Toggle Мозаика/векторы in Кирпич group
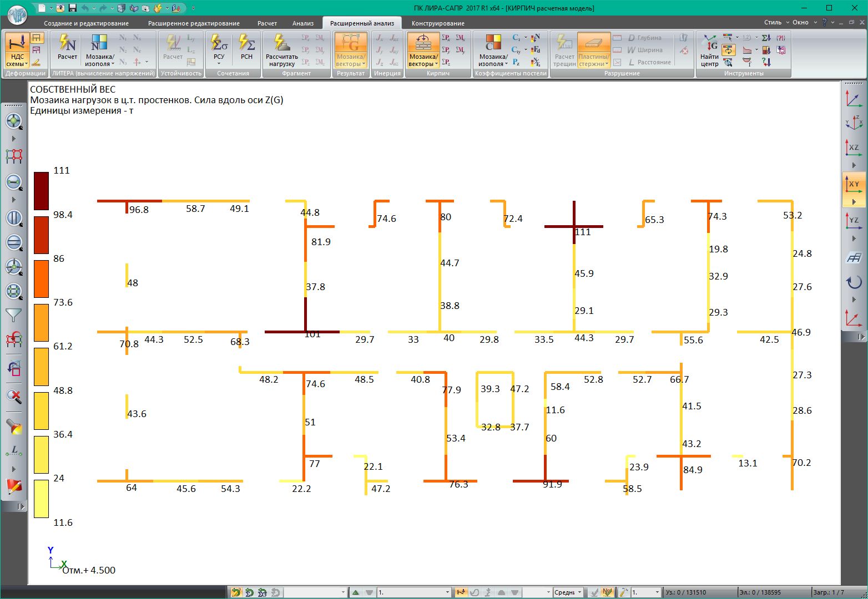Viewport: 868px width, 599px height. click(x=423, y=51)
